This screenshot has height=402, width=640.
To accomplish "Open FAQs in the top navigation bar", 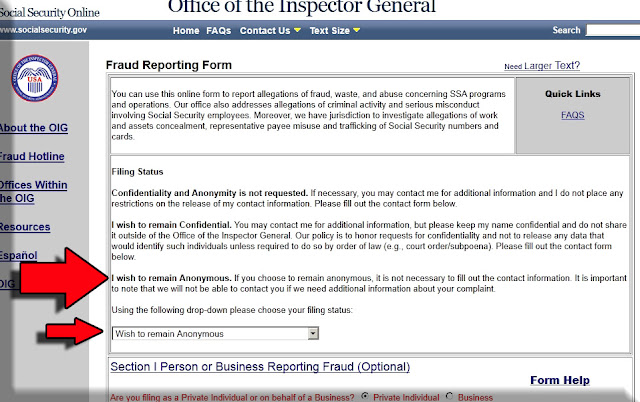I will [x=218, y=31].
